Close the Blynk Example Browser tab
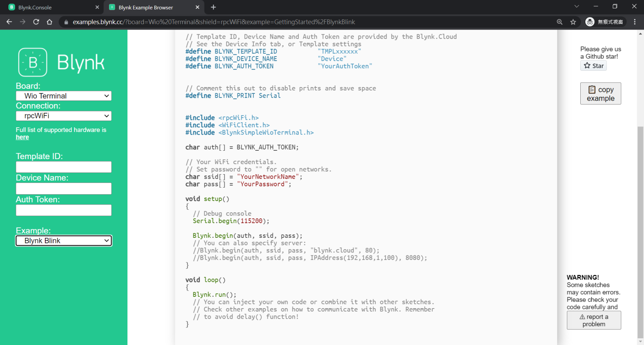 pyautogui.click(x=197, y=7)
